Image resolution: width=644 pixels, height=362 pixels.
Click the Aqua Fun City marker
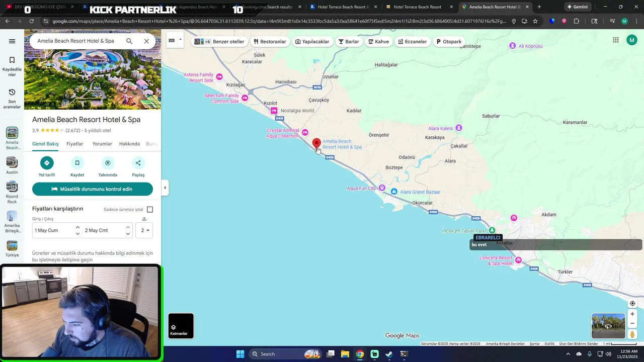click(382, 188)
